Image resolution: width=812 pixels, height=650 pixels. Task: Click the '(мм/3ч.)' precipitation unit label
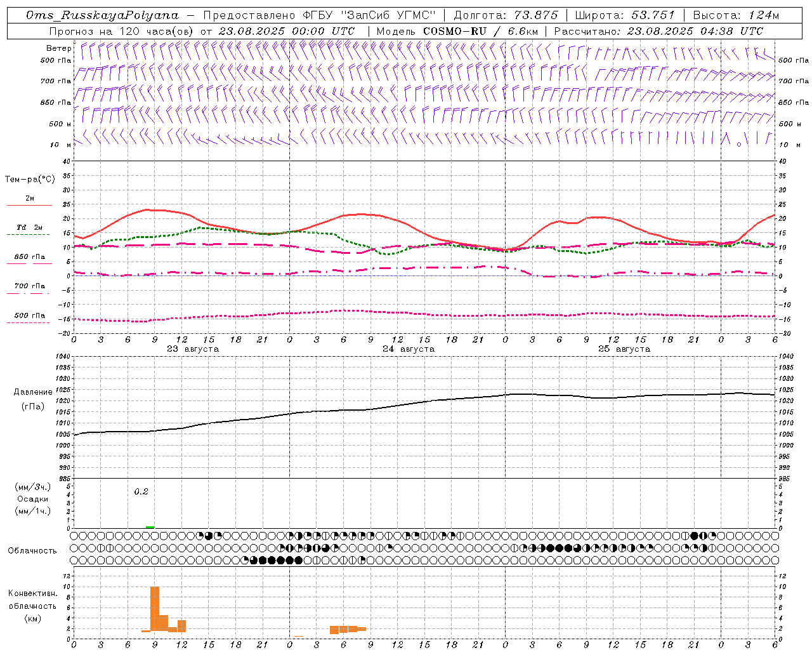click(33, 487)
